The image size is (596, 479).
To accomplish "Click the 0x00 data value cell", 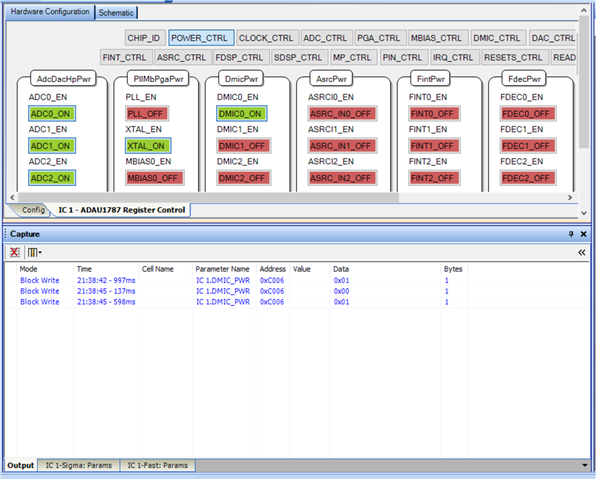I will point(341,291).
